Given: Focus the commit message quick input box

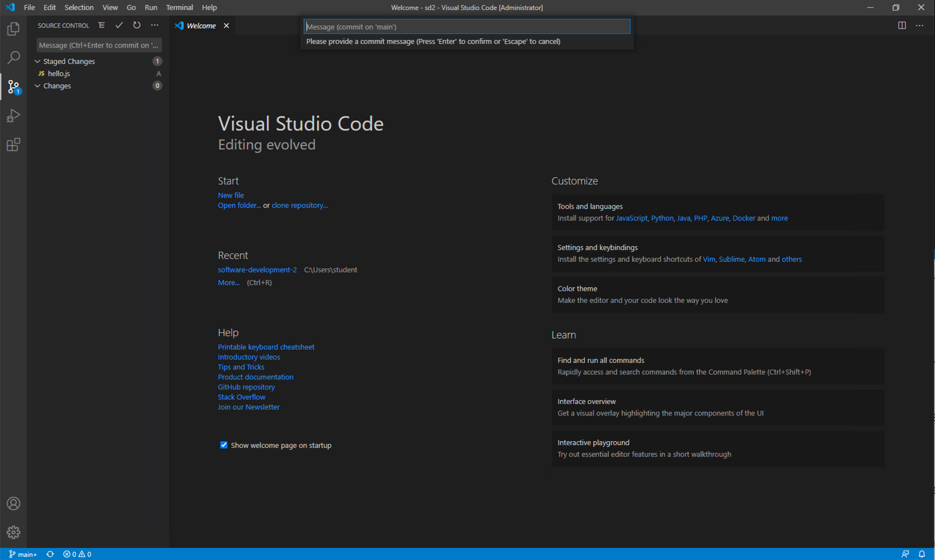Looking at the screenshot, I should coord(467,27).
